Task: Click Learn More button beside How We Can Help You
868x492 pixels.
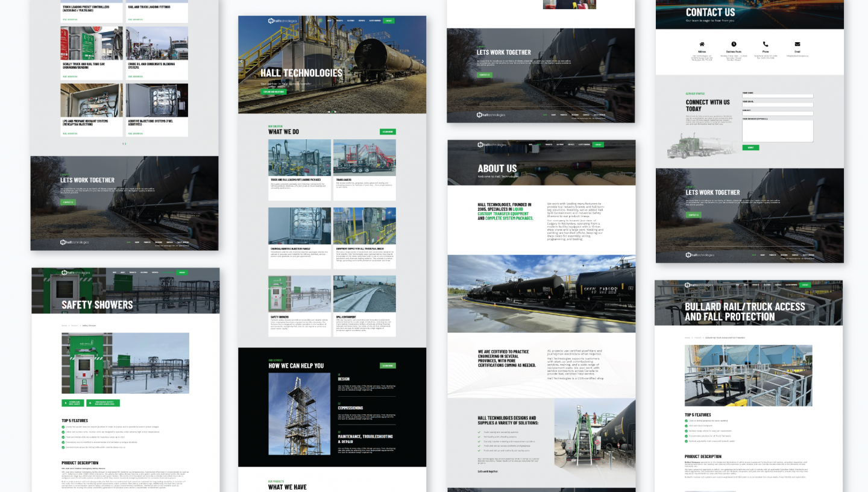Action: click(x=388, y=365)
